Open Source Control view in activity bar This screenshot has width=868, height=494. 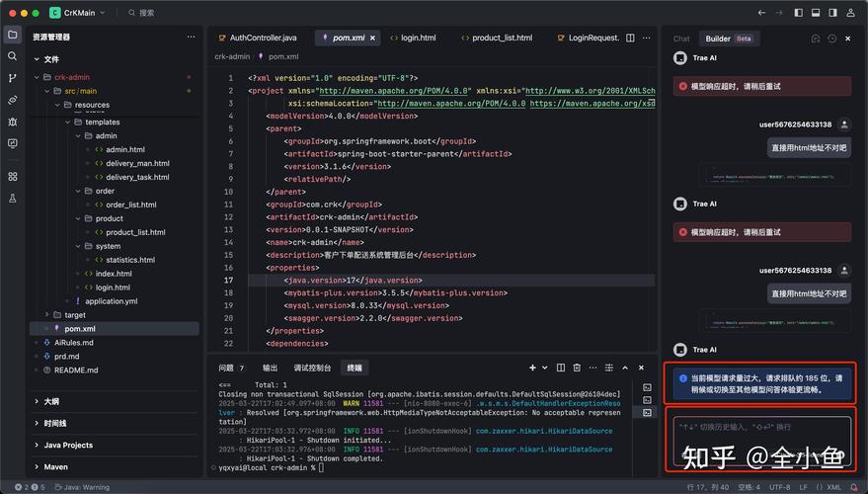click(x=12, y=78)
